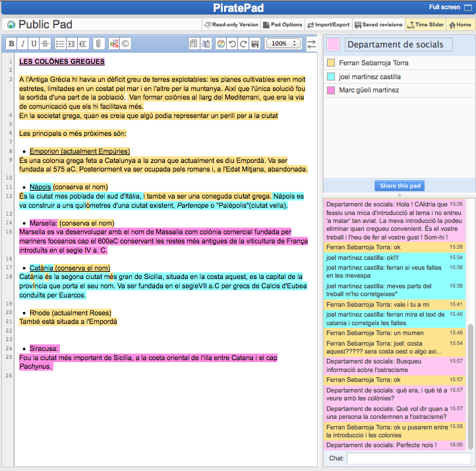The height and width of the screenshot is (471, 476).
Task: Click the paperclip attachment icon
Action: pyautogui.click(x=98, y=44)
